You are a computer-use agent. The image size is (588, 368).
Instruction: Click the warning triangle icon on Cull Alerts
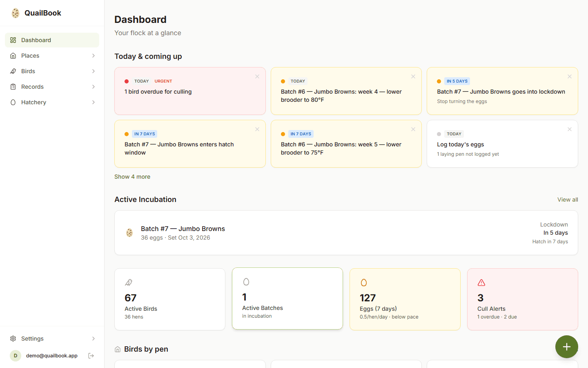click(481, 283)
